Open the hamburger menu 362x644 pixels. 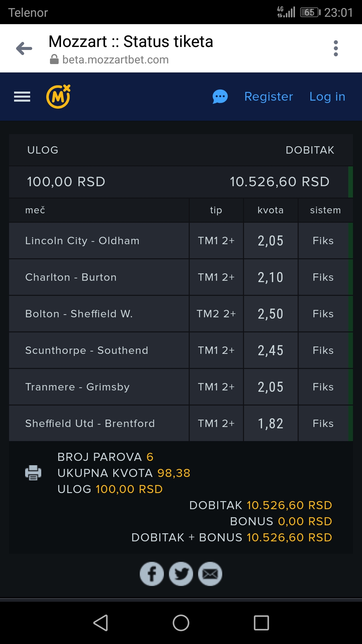22,97
